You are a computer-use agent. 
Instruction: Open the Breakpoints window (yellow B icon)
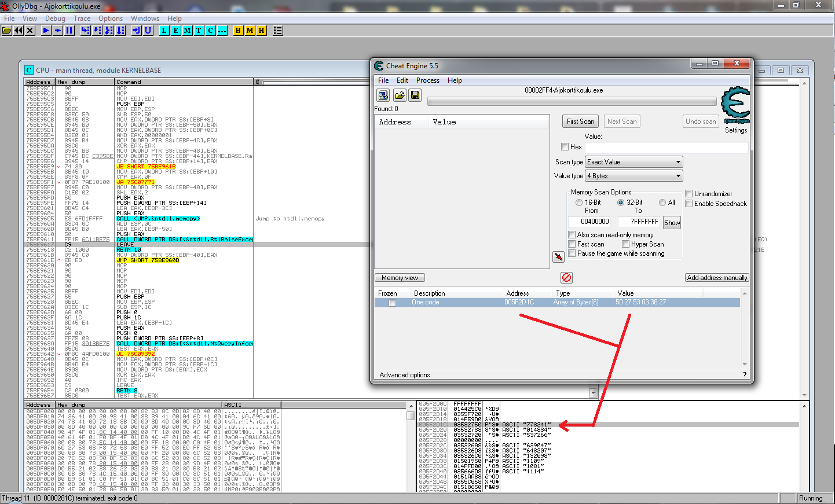pos(238,31)
